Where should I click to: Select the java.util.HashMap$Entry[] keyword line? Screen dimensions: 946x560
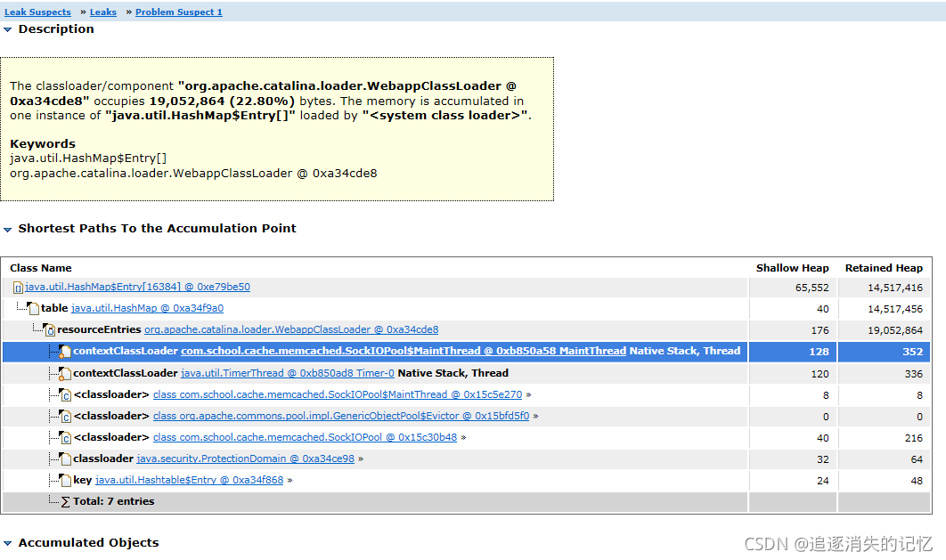tap(88, 158)
